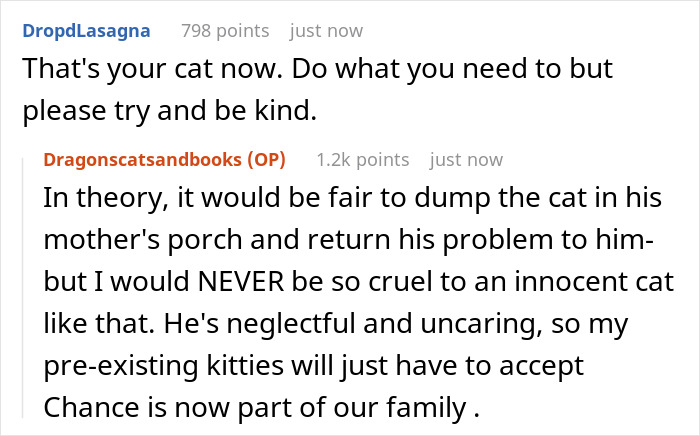The width and height of the screenshot is (700, 436).
Task: Click the 798 points score
Action: pos(225,31)
